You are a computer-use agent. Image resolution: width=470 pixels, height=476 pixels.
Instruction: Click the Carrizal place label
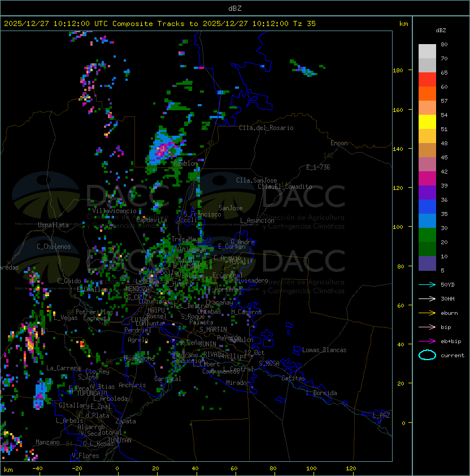pyautogui.click(x=168, y=379)
